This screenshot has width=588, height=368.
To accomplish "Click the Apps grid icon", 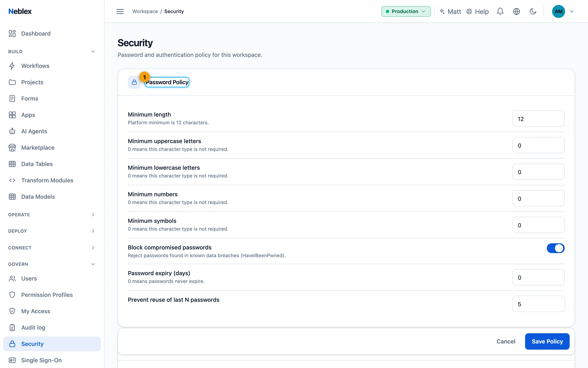I will coord(12,115).
